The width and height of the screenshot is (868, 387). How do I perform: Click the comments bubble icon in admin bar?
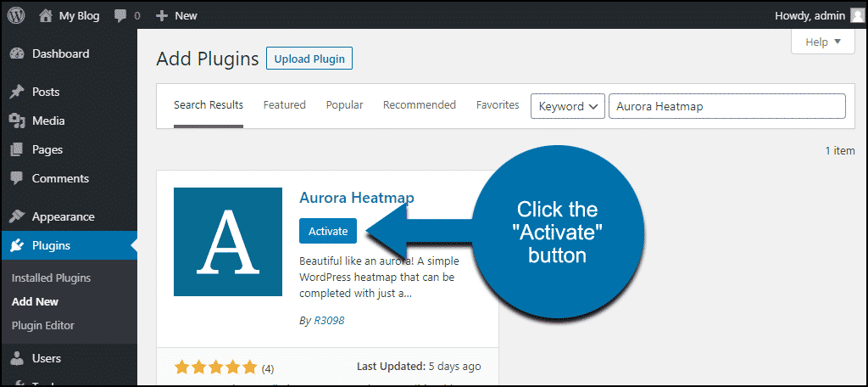(120, 16)
